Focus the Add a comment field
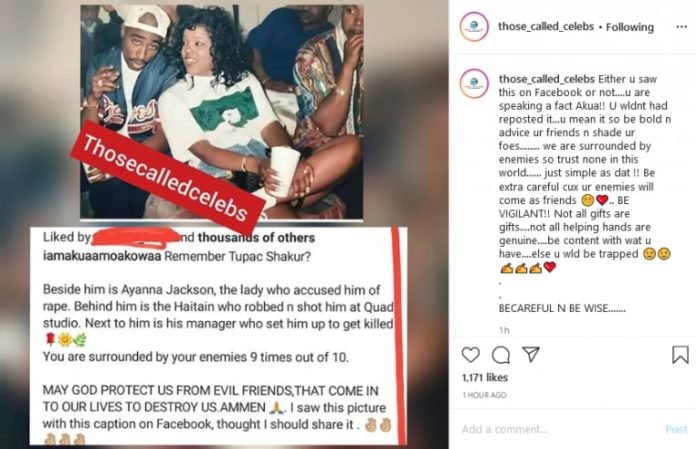The image size is (696, 449). [x=559, y=429]
